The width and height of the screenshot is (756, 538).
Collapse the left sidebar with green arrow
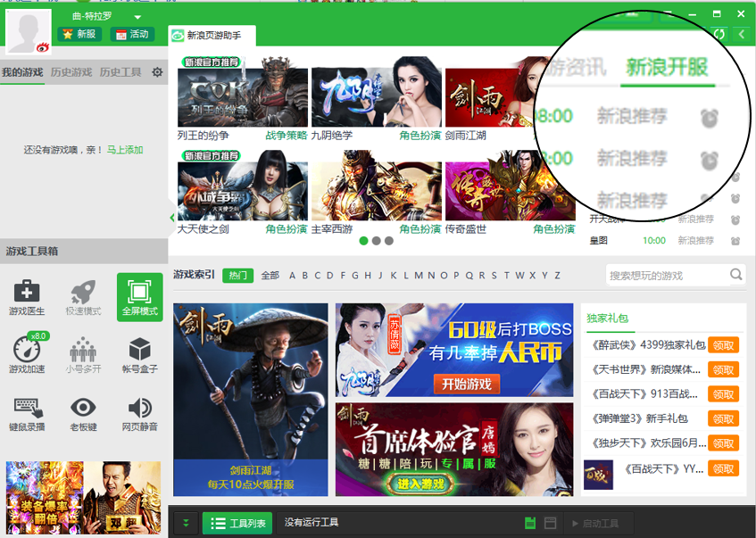point(171,218)
